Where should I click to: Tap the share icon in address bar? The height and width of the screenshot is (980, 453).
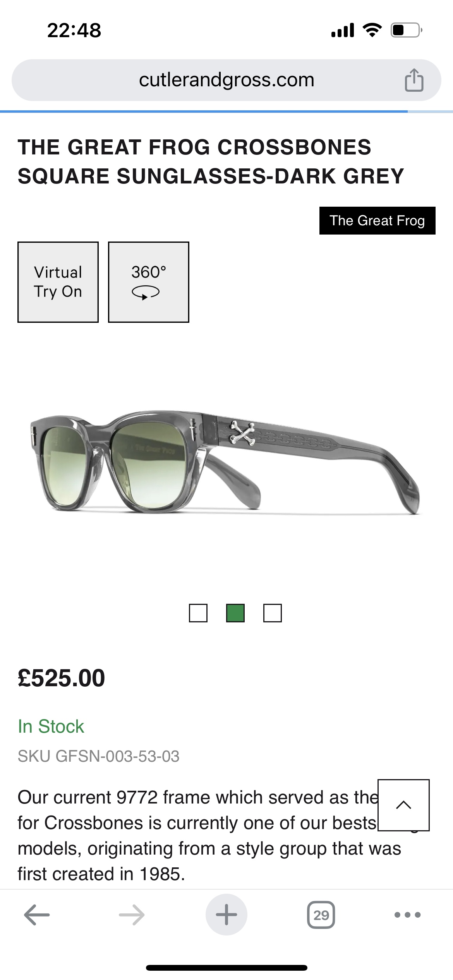click(x=414, y=80)
